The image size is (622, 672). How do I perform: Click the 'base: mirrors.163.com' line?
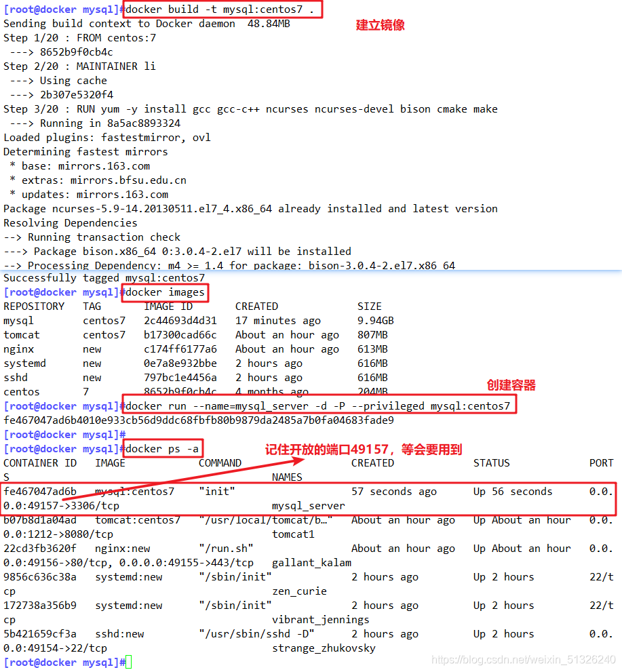(x=85, y=166)
